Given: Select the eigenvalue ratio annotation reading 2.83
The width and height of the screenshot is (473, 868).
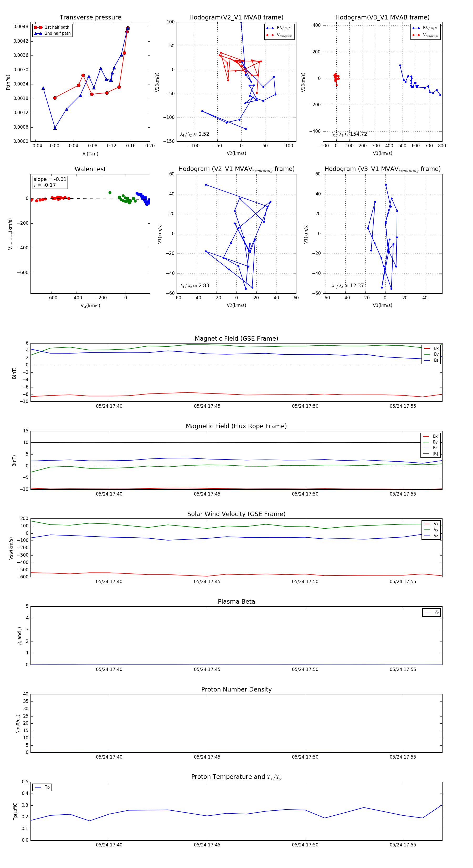Looking at the screenshot, I should click(x=194, y=286).
